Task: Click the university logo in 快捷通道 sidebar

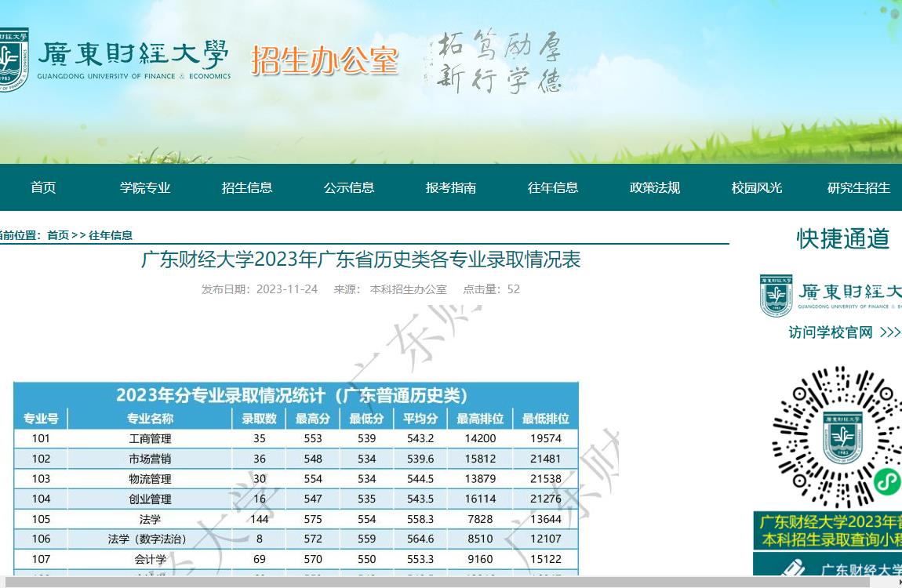Action: tap(831, 296)
